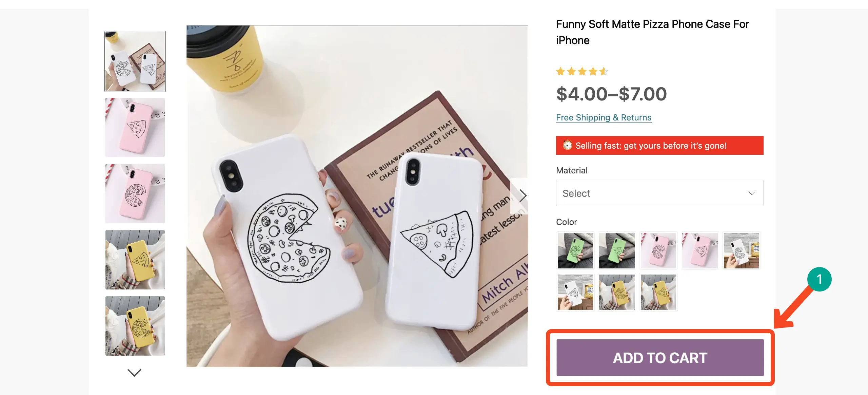Open the Material select dropdown
This screenshot has width=868, height=395.
[659, 193]
